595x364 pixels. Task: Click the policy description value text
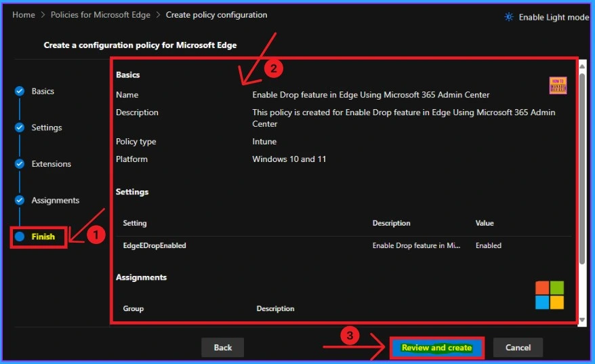coord(404,118)
